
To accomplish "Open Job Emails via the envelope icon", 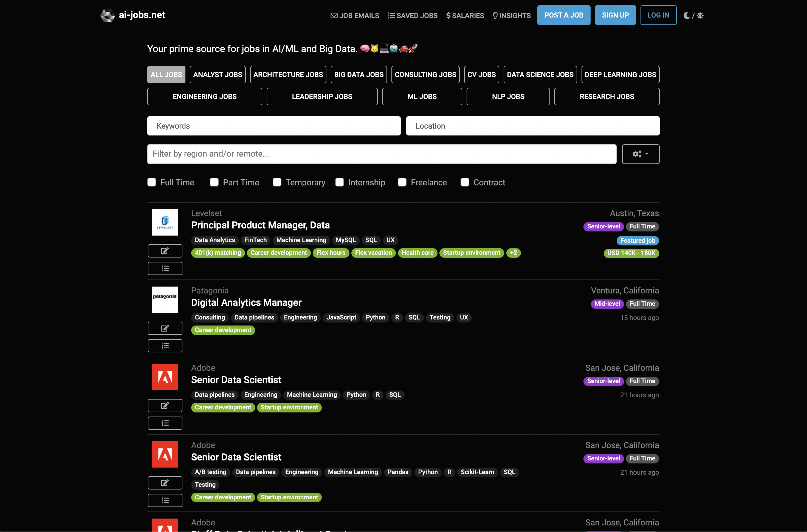I will [x=334, y=15].
